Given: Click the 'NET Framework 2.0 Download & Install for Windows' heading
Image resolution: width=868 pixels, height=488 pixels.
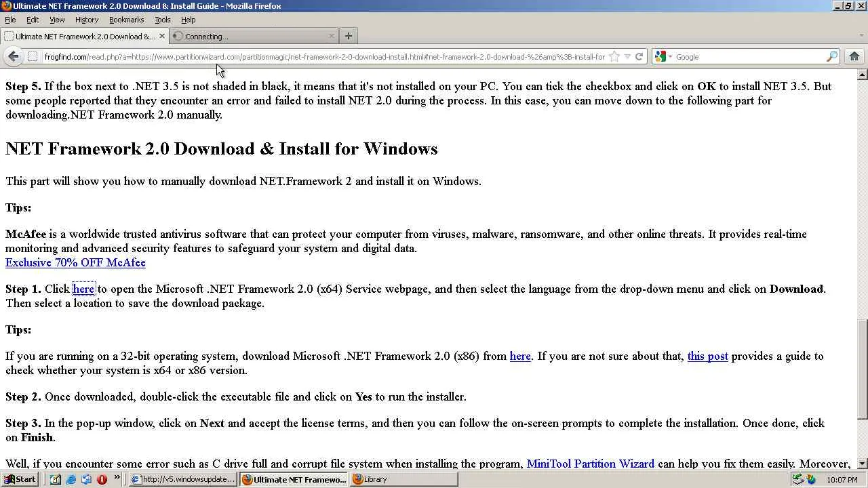Looking at the screenshot, I should pyautogui.click(x=222, y=148).
